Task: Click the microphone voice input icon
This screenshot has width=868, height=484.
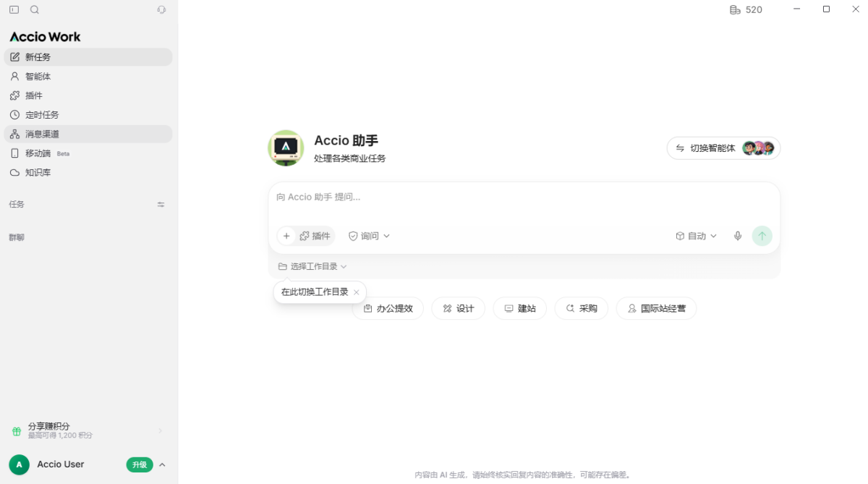Action: point(738,236)
